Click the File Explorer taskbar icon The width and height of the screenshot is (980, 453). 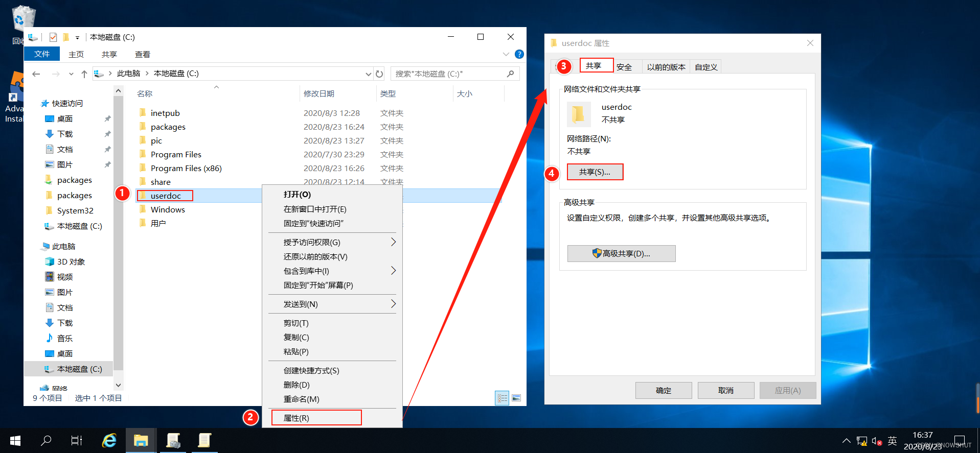141,440
